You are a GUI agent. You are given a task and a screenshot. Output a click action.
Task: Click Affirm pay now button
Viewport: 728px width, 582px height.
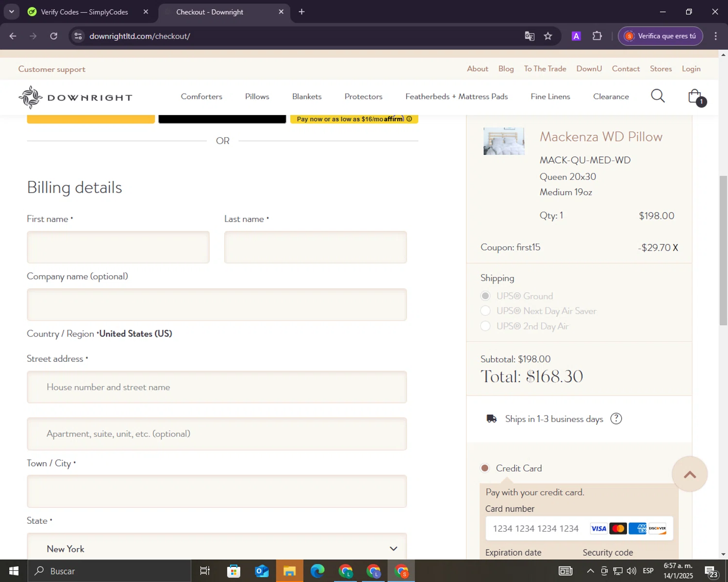pos(354,119)
